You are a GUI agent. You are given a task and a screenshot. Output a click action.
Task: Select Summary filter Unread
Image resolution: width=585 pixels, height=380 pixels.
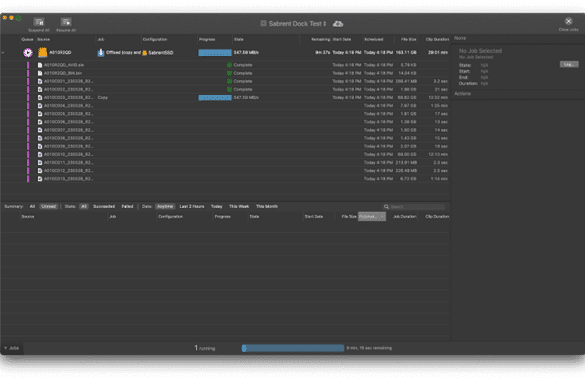49,206
